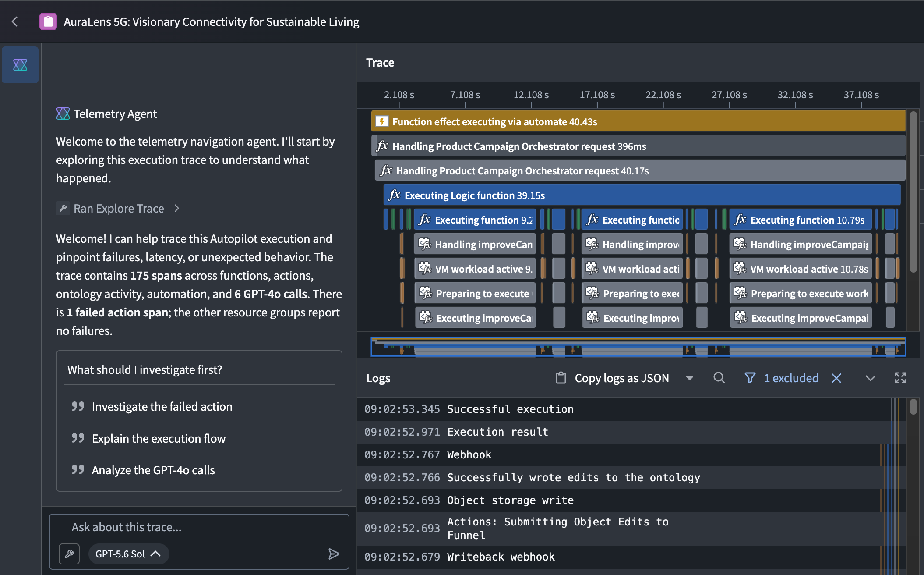Click the lightning icon on automate span
The image size is (924, 575).
[x=382, y=121]
